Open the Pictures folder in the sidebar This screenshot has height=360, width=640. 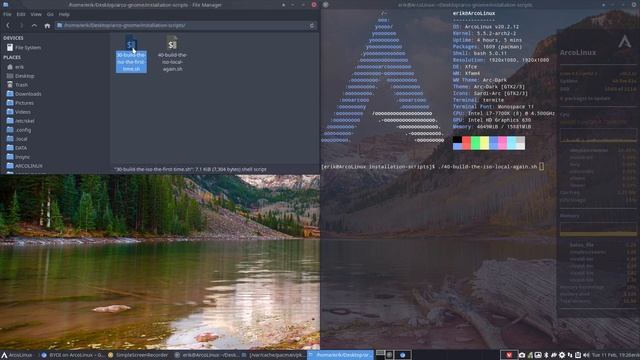[20, 103]
